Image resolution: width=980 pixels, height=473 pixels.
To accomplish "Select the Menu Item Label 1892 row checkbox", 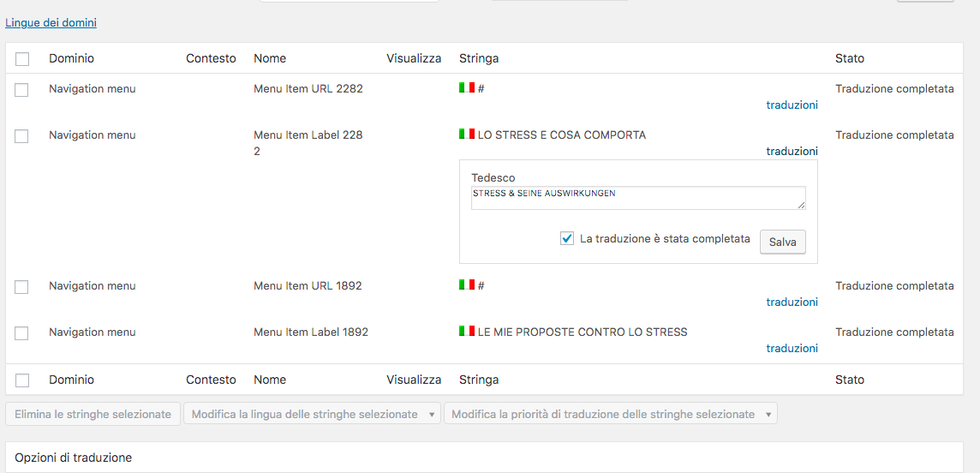I will tap(22, 333).
